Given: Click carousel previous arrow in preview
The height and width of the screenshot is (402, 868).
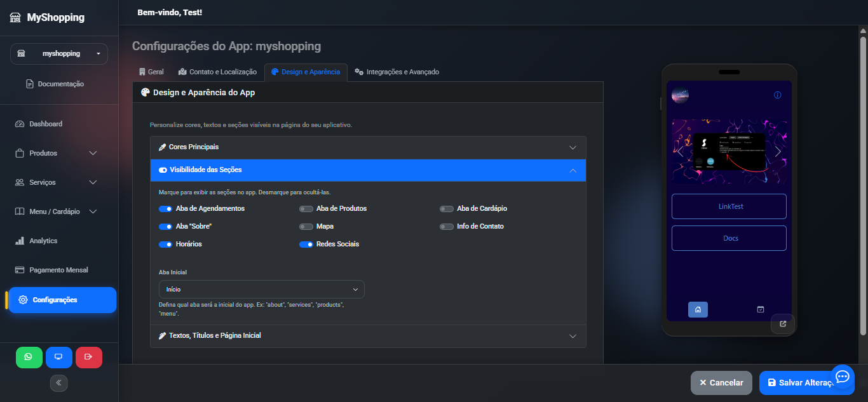Looking at the screenshot, I should 680,151.
